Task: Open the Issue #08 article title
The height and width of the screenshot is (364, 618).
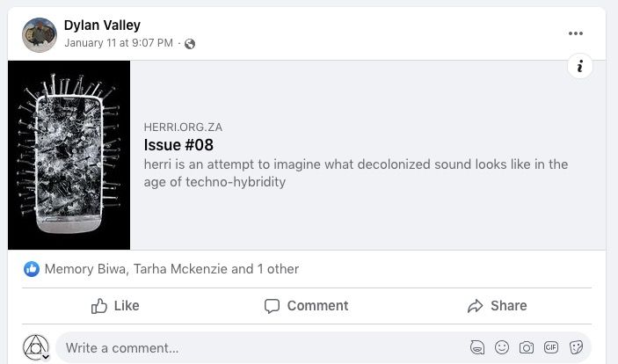Action: pyautogui.click(x=178, y=145)
